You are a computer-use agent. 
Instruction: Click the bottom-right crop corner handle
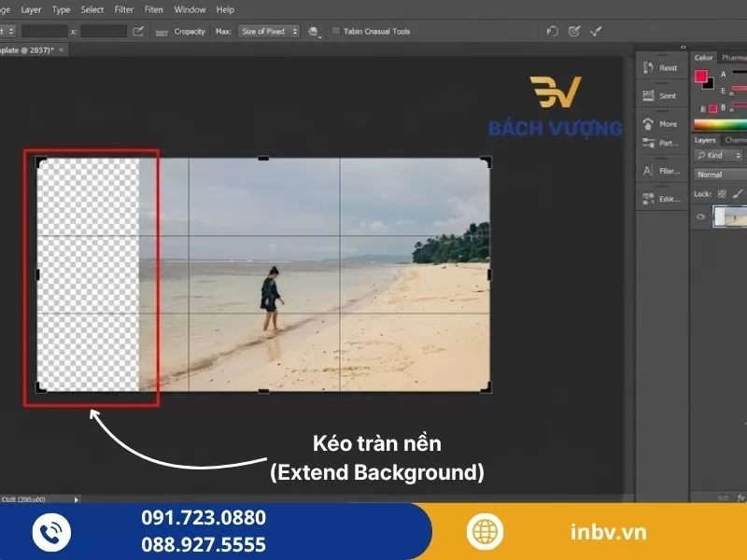pos(486,387)
